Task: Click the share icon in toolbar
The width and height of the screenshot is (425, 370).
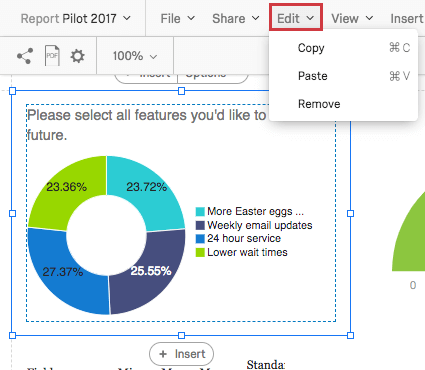Action: (25, 56)
